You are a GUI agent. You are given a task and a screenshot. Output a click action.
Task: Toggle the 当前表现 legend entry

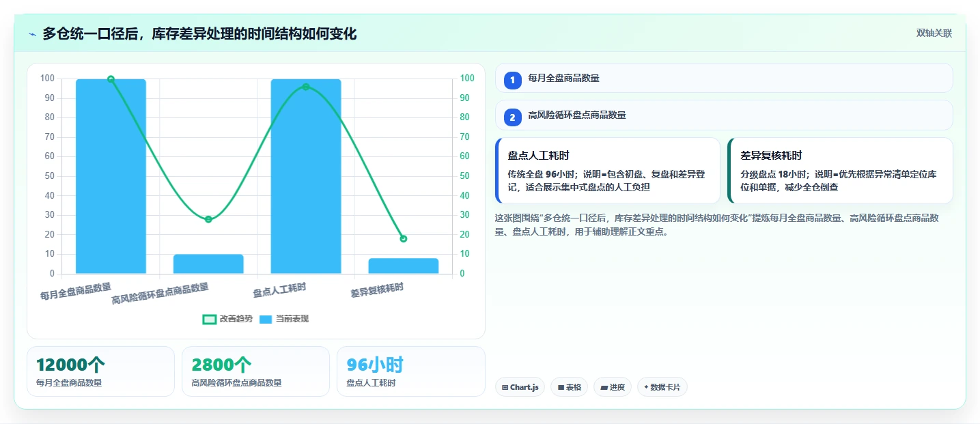pos(284,319)
